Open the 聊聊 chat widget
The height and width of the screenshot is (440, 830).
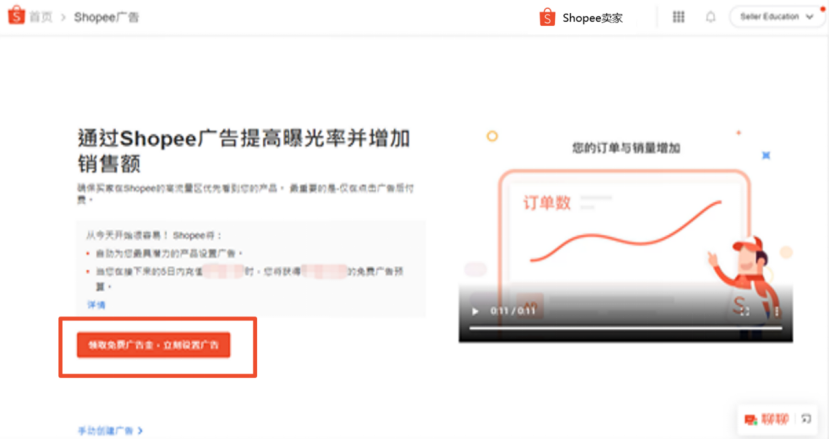point(766,419)
